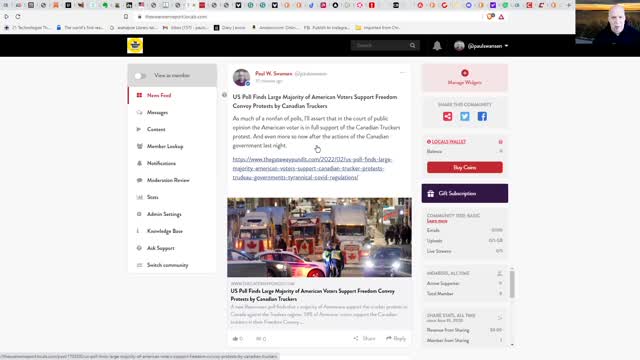640x360 pixels.
Task: Click scroll-down arrow of widget panel
Action: point(512,345)
